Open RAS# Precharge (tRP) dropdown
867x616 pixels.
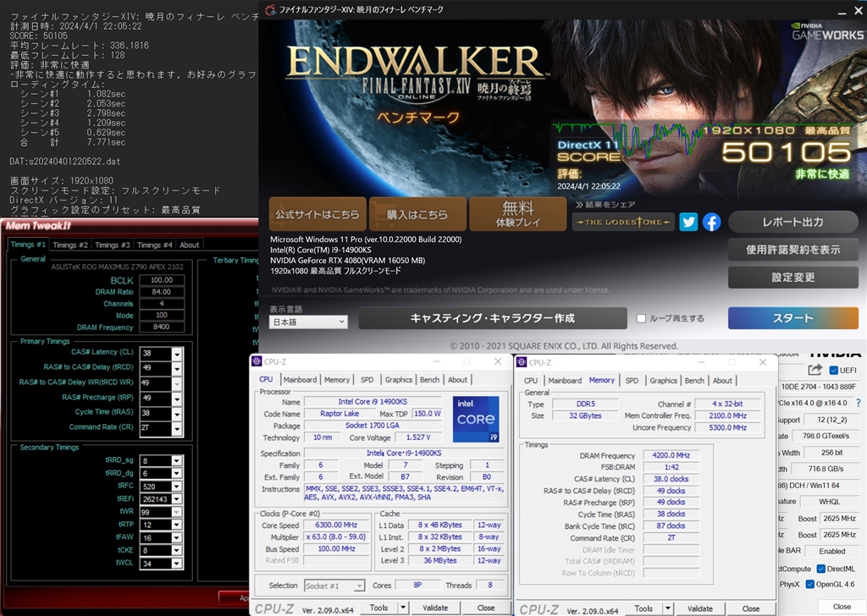coord(177,399)
